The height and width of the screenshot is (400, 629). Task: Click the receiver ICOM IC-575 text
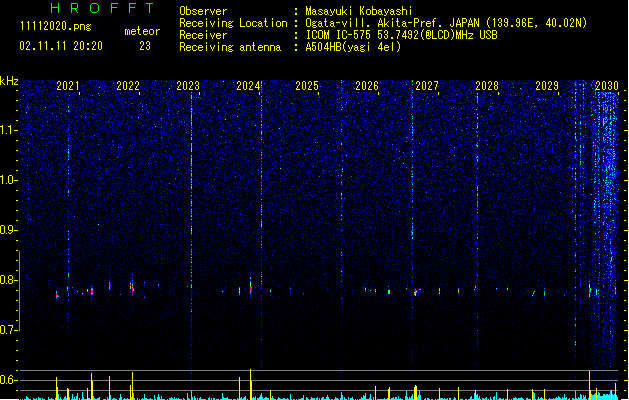(x=401, y=35)
